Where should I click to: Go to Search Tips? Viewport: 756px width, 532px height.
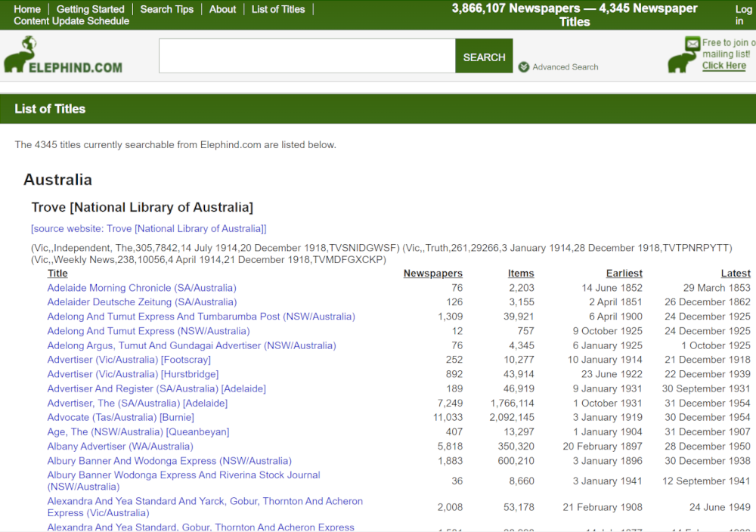167,9
